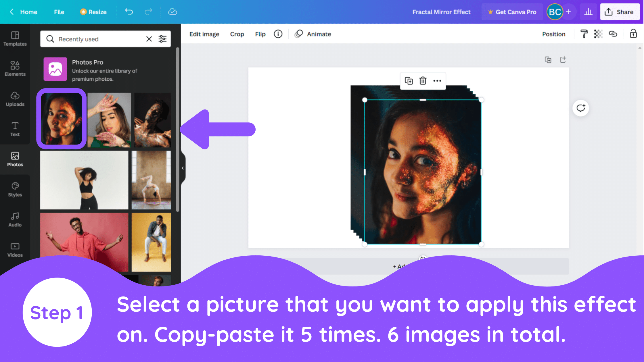Select the shirtless glitter man photo
Screen dimensions: 644x362
(152, 120)
